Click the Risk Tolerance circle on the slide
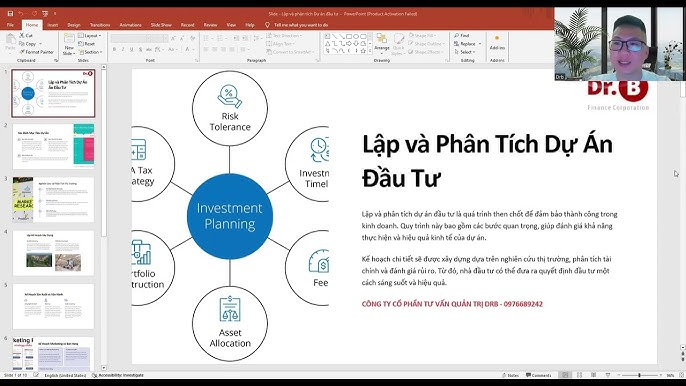The image size is (686, 386). (230, 108)
